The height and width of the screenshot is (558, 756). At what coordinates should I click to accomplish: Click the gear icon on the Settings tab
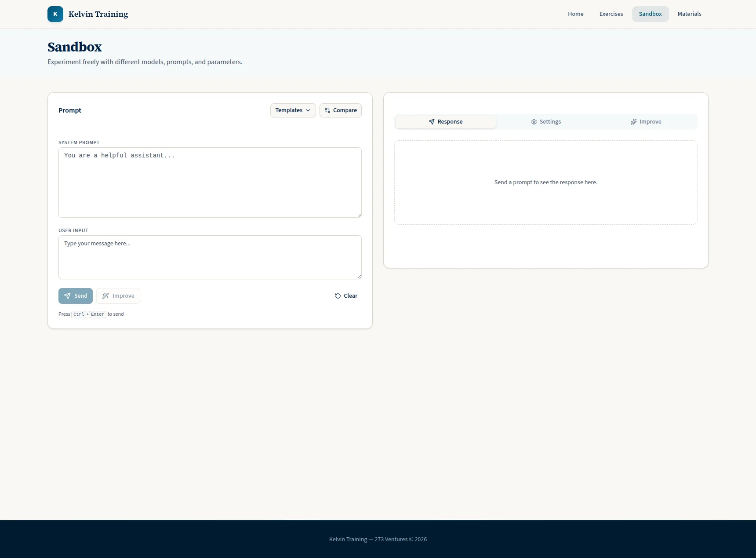[534, 122]
